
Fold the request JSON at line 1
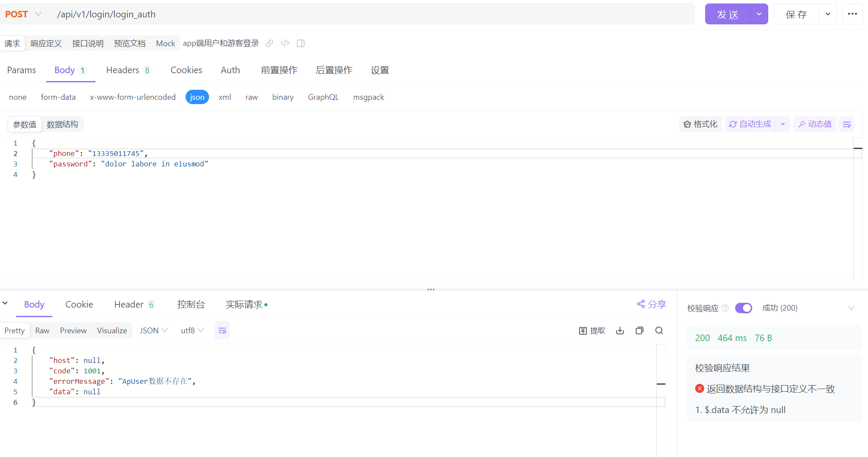(x=27, y=143)
